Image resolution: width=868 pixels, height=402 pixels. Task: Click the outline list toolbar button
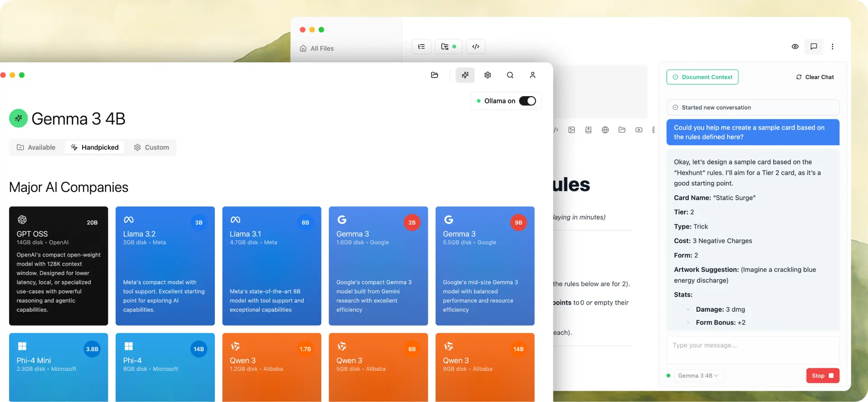coord(421,47)
